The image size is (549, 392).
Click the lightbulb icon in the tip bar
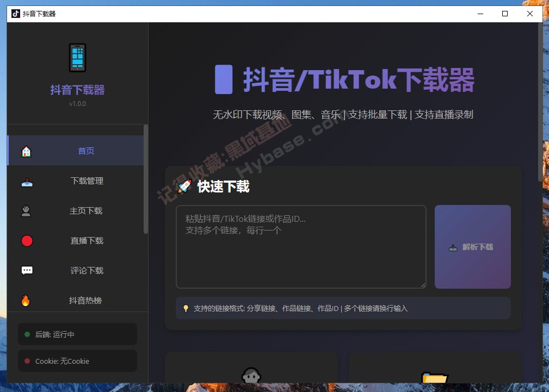pyautogui.click(x=187, y=308)
